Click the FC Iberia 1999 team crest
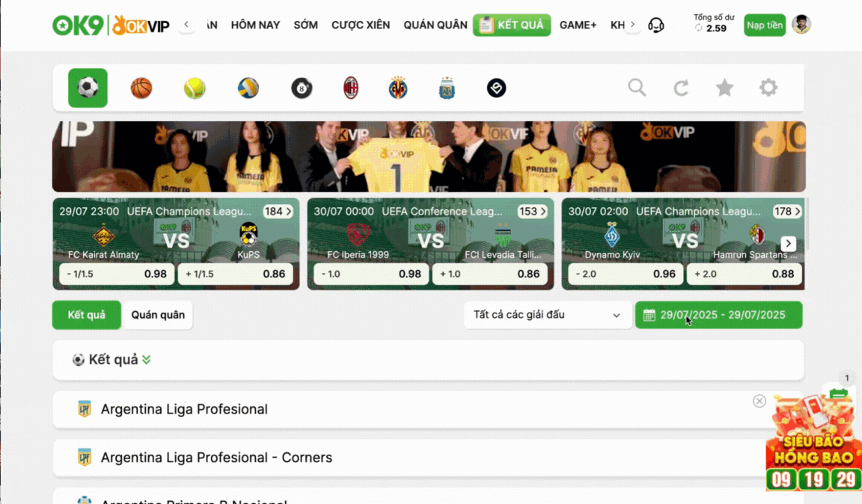The height and width of the screenshot is (504, 862). 358,236
